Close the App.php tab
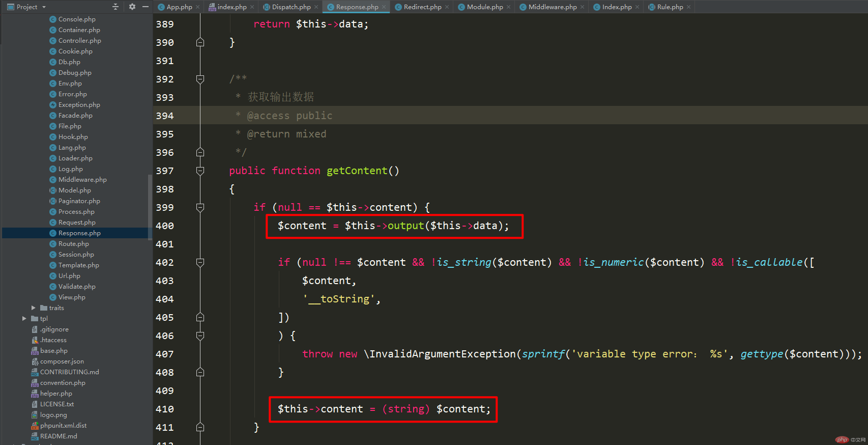The image size is (868, 445). 198,7
